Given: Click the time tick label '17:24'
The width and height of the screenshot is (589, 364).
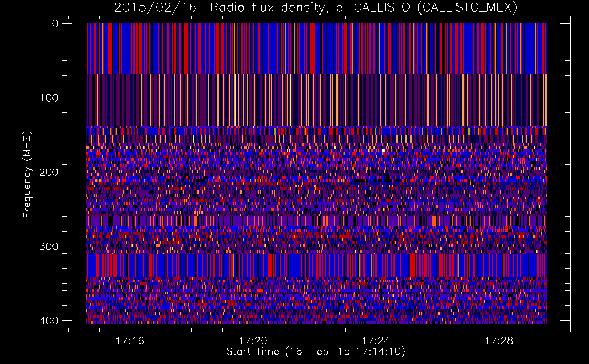Looking at the screenshot, I should click(376, 341).
